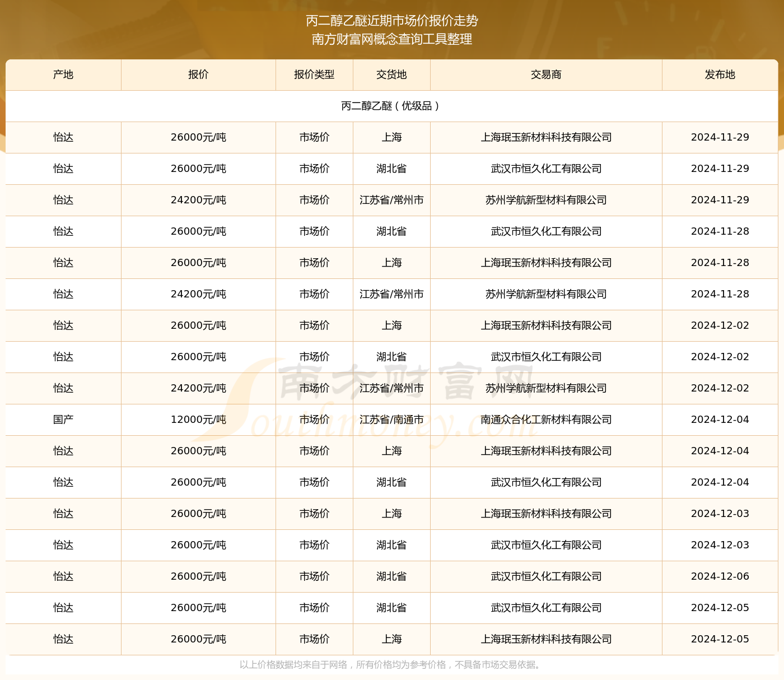Click the 产地 column header

tap(63, 74)
